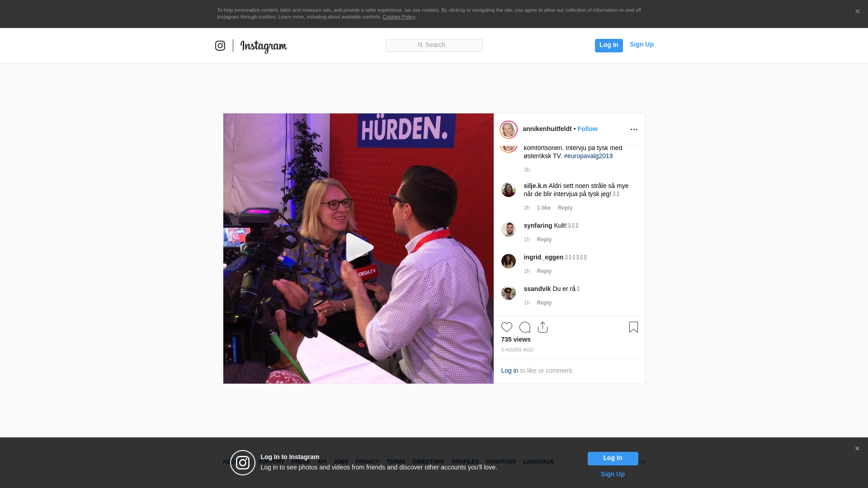Dismiss the cookie notice banner
Image resolution: width=868 pixels, height=488 pixels.
click(x=857, y=12)
